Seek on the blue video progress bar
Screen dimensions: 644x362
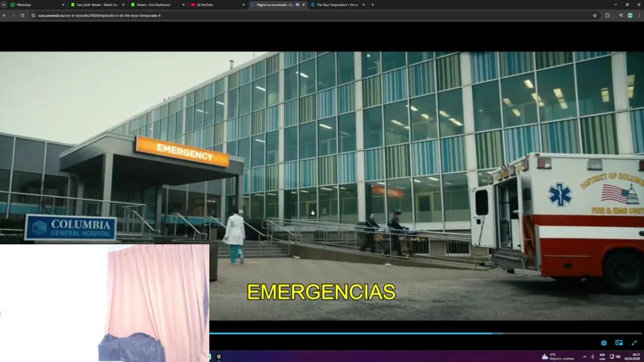pyautogui.click(x=425, y=333)
